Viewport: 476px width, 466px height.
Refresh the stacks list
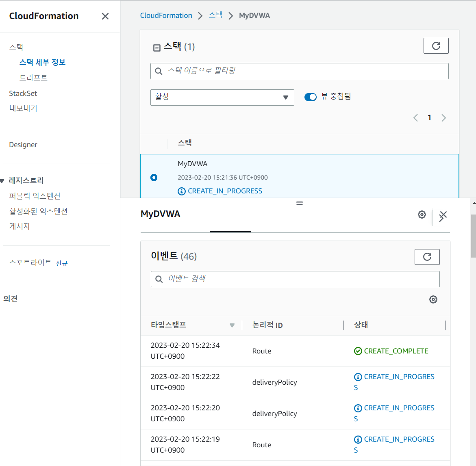(x=436, y=46)
